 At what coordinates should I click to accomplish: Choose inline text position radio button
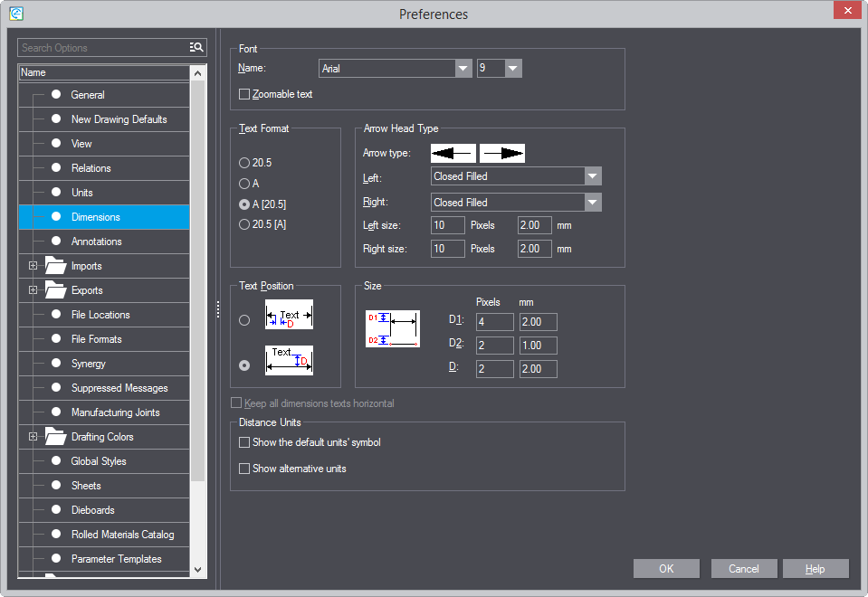point(244,320)
